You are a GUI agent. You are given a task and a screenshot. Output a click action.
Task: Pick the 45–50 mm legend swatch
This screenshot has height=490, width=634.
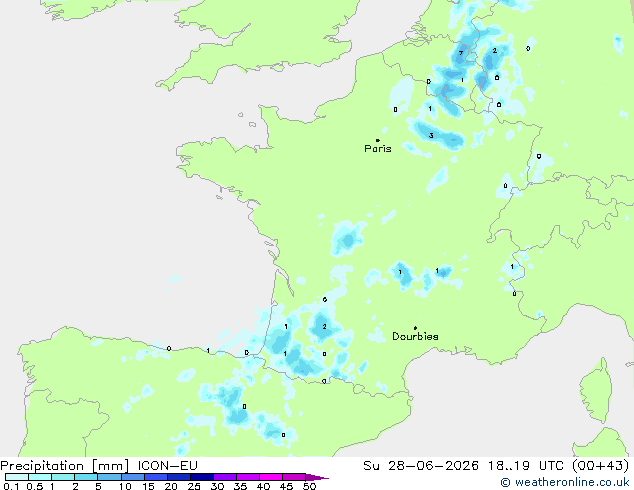294,477
